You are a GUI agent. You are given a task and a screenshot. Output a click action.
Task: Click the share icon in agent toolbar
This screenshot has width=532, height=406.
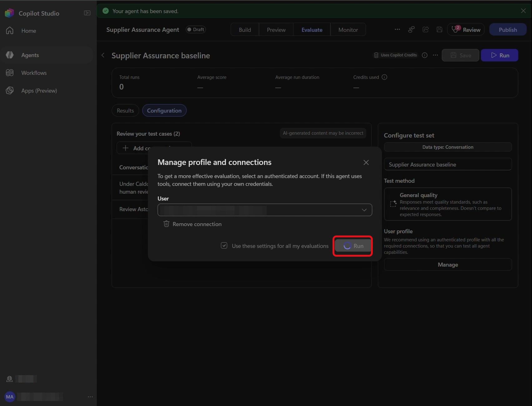click(426, 30)
